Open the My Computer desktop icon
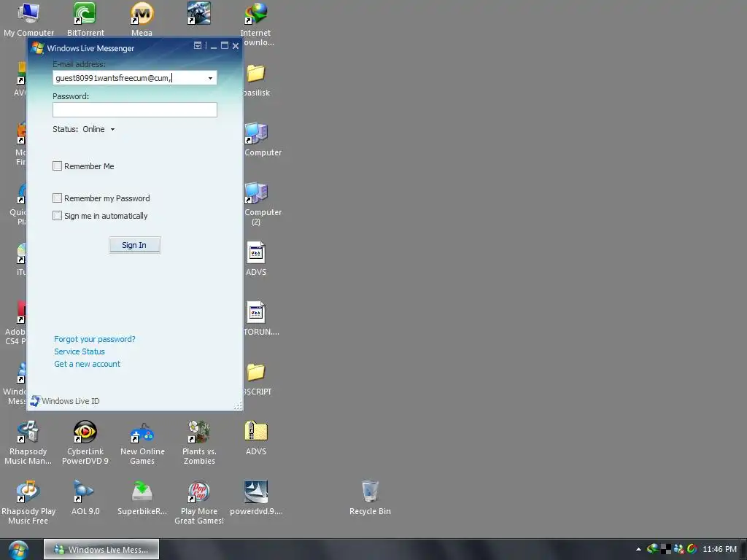The image size is (747, 560). 28,19
